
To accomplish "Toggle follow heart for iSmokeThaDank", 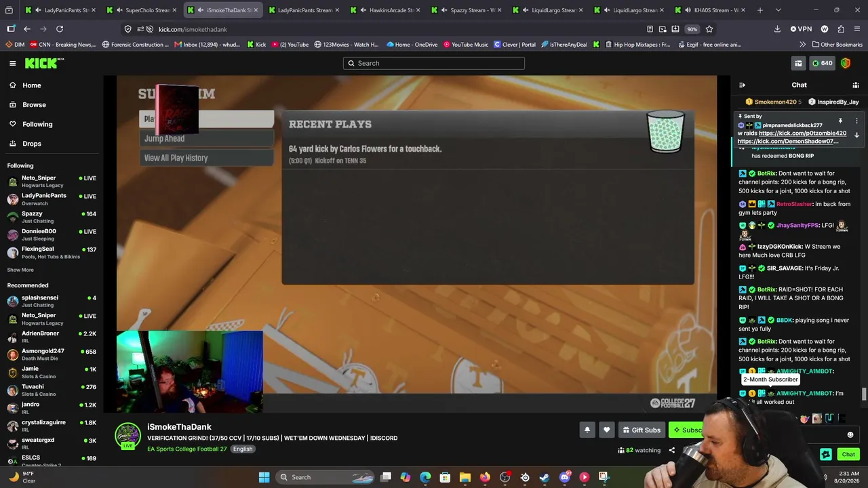I will tap(606, 430).
